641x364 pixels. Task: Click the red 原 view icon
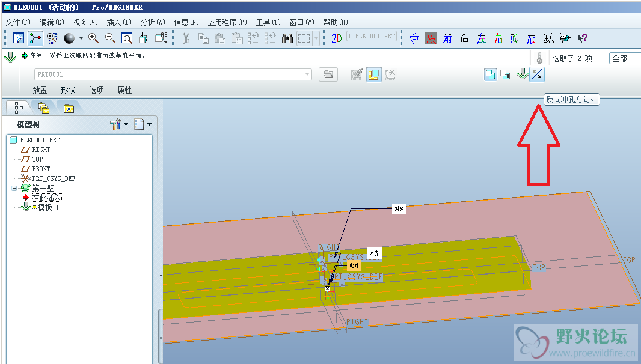tap(431, 38)
